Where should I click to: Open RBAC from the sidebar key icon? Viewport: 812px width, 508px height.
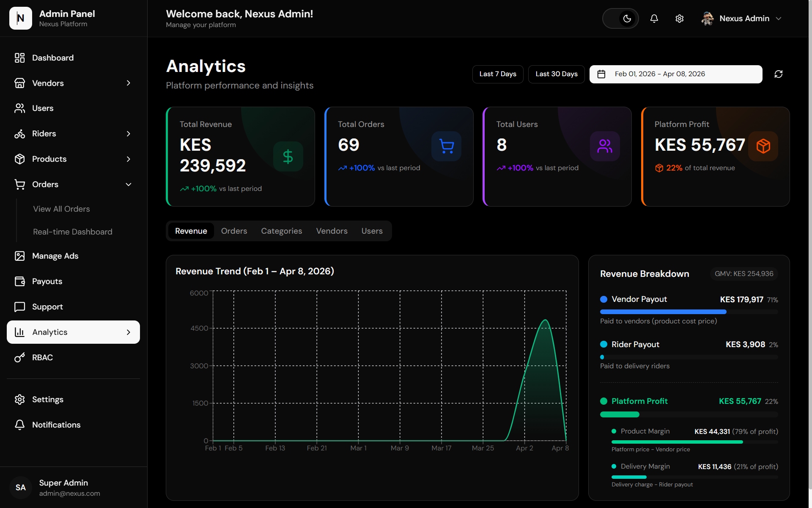point(20,358)
